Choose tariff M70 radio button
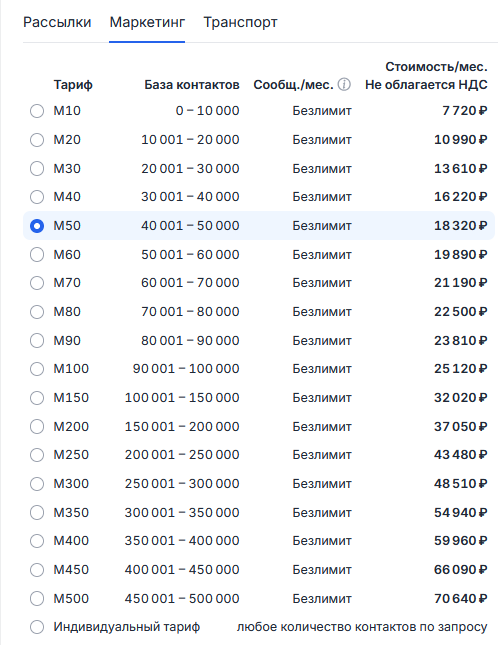 point(37,283)
